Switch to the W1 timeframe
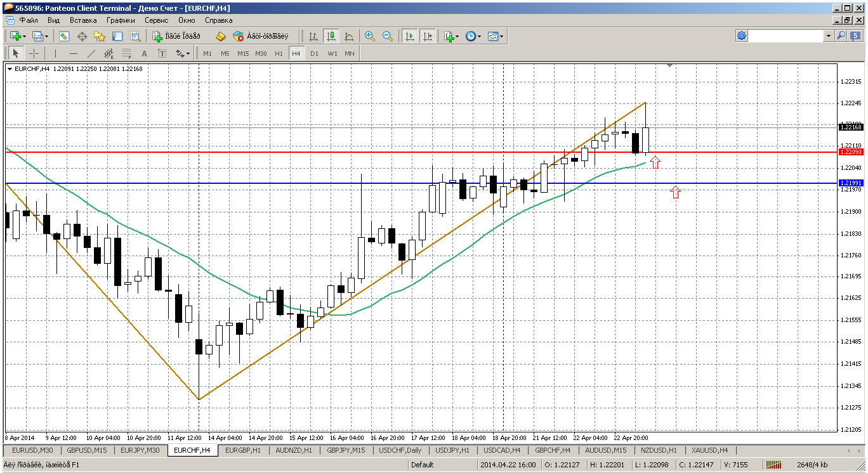Screen dimensions: 868x473 (x=332, y=53)
